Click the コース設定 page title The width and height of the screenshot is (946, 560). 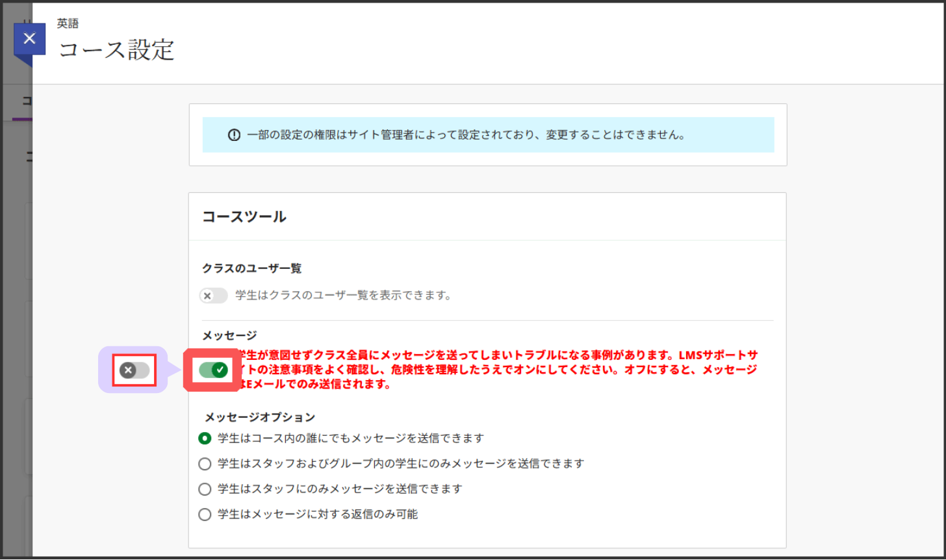(117, 50)
